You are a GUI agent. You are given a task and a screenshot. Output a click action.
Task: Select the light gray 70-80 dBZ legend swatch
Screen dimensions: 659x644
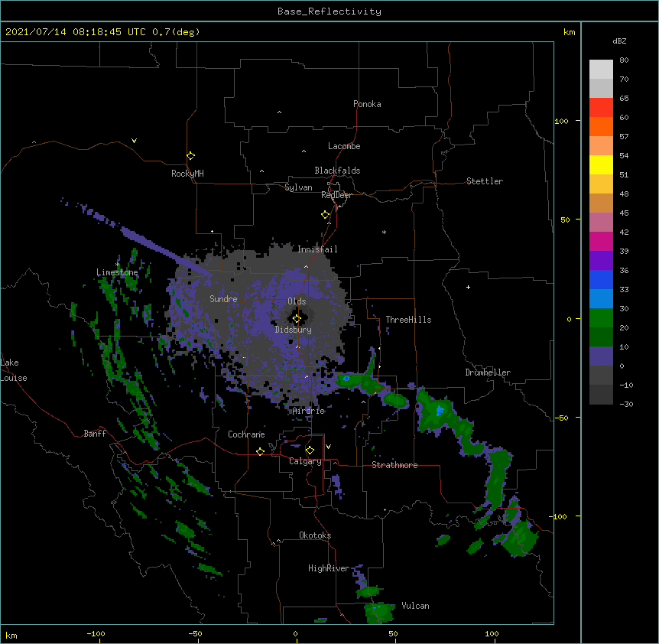(601, 70)
